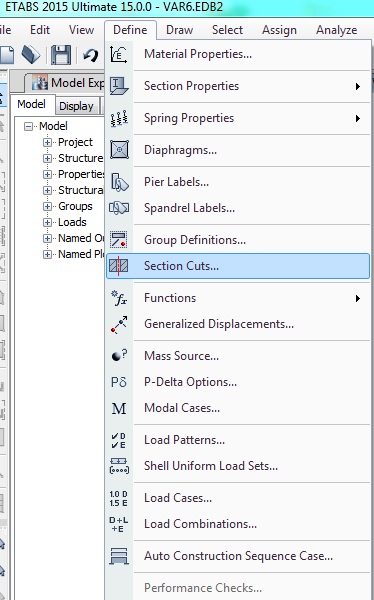Click the Material Properties menu icon

click(119, 54)
